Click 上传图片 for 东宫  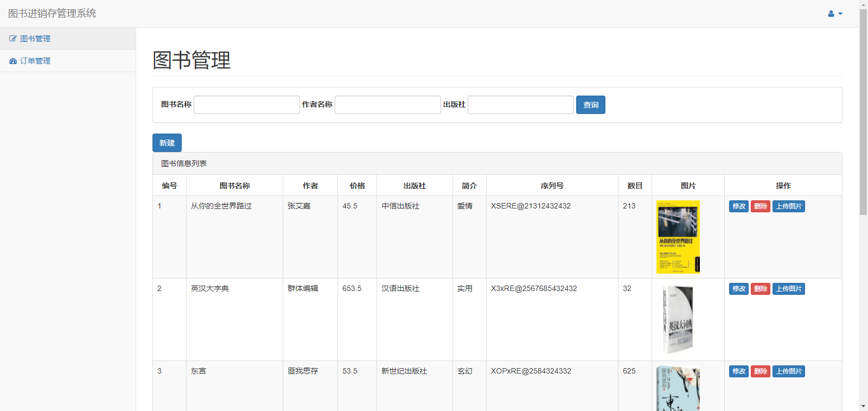pos(789,371)
